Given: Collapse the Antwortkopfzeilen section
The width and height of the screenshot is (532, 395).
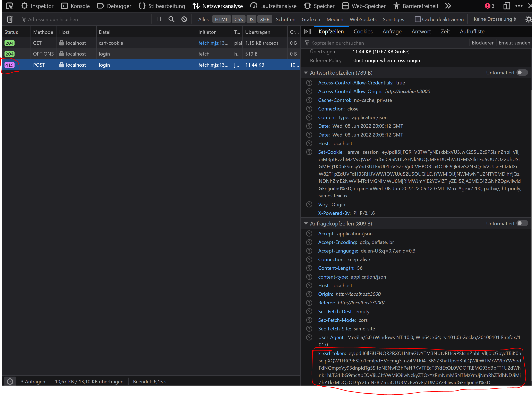Looking at the screenshot, I should coord(306,73).
